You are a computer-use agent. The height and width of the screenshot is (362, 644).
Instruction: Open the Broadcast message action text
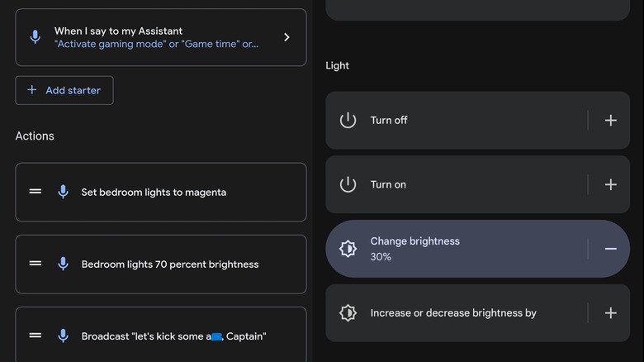pyautogui.click(x=173, y=336)
